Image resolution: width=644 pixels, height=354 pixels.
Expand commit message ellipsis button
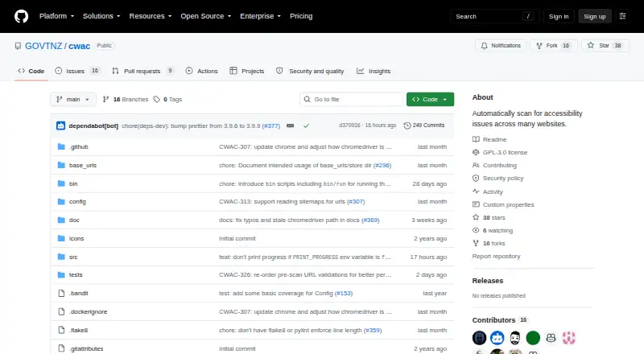point(290,126)
